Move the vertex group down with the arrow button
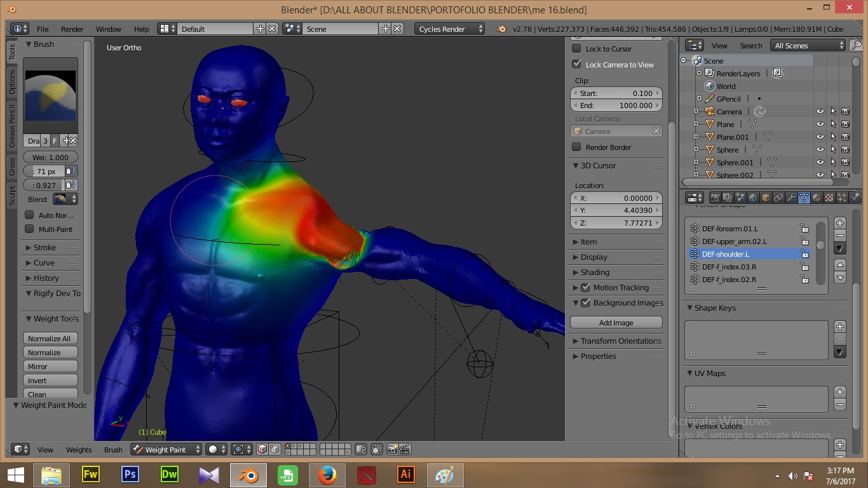 point(840,278)
